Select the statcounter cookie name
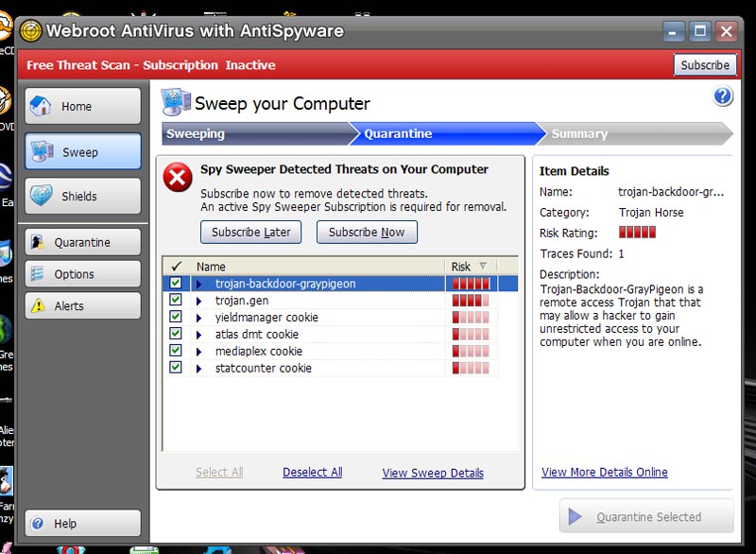Screen dimensions: 756x554 click(x=264, y=368)
